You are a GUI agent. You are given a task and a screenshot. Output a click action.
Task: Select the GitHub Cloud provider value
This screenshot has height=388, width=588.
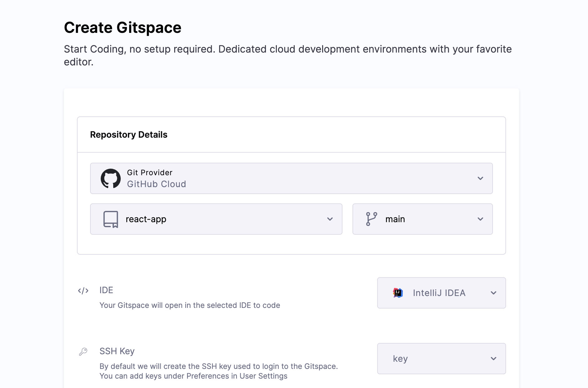pos(156,184)
